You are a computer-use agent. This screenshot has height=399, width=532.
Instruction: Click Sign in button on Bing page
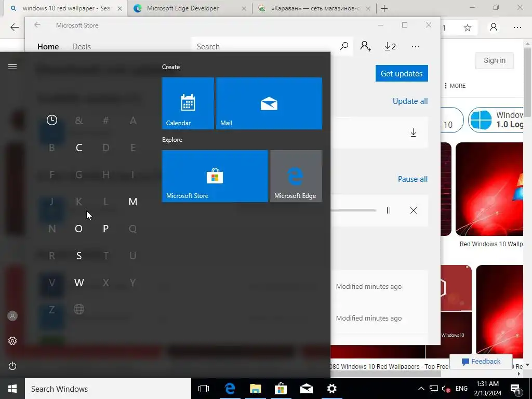tap(495, 60)
